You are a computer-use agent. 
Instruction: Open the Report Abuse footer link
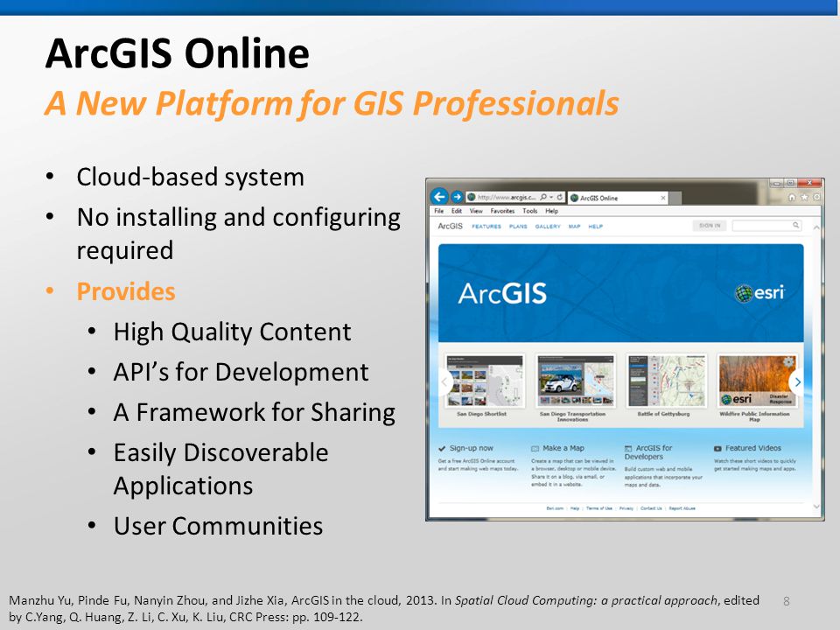[682, 508]
